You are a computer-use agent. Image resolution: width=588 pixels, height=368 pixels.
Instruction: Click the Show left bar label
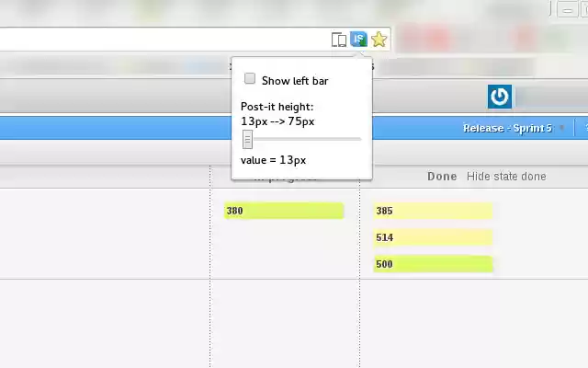click(x=295, y=81)
